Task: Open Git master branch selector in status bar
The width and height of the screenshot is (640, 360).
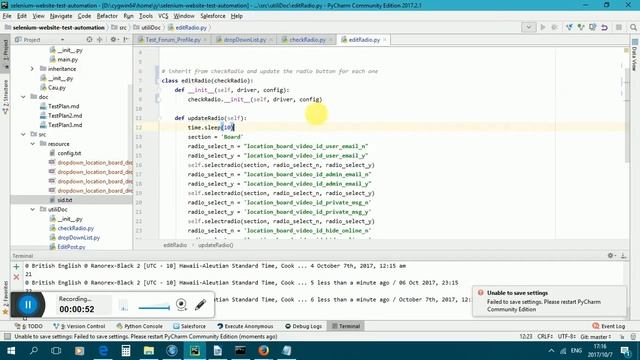Action: click(597, 337)
